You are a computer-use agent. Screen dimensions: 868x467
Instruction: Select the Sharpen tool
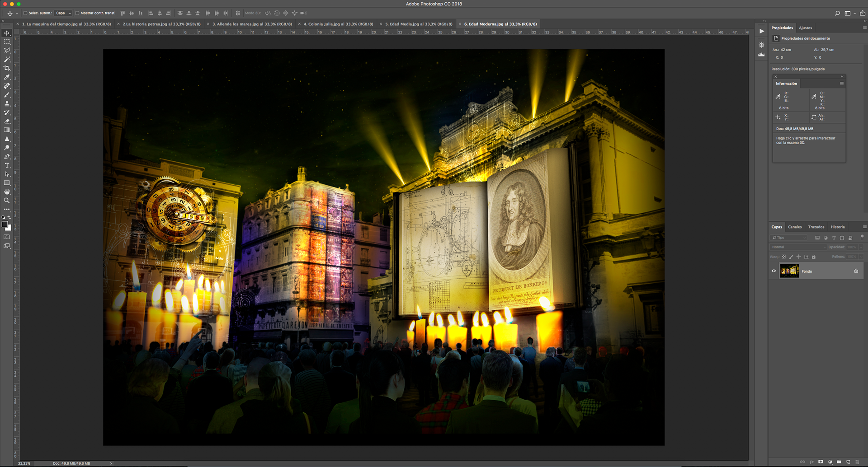click(7, 139)
